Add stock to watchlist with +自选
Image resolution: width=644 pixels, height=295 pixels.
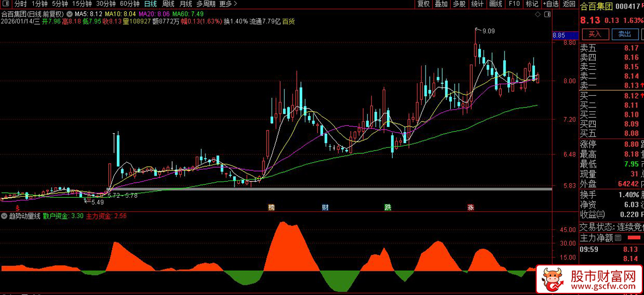[x=551, y=4]
